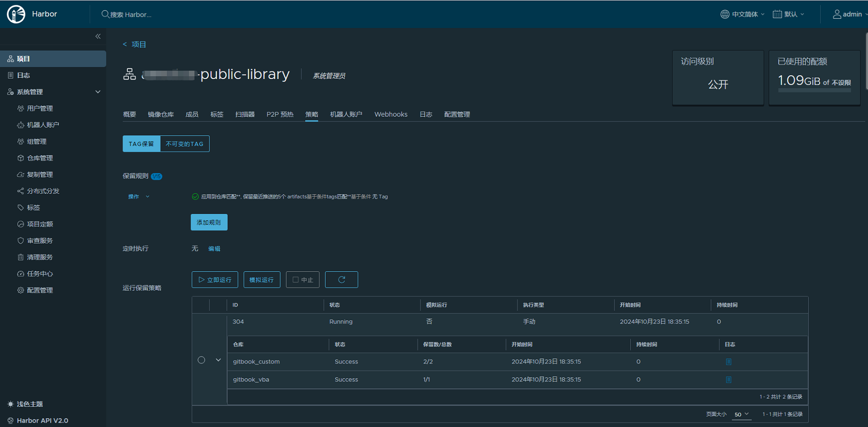Open 仓库管理 in sidebar
Screen dimensions: 868x427
tap(40, 158)
